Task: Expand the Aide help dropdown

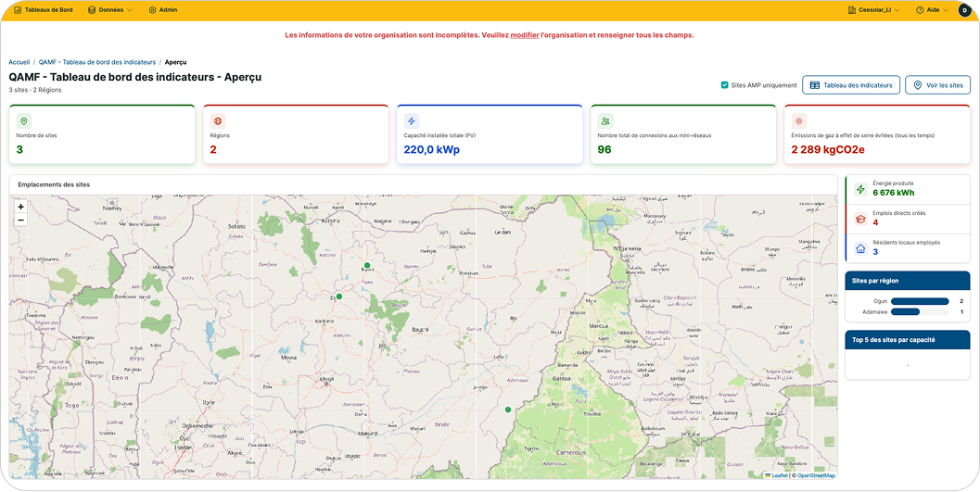Action: click(932, 10)
